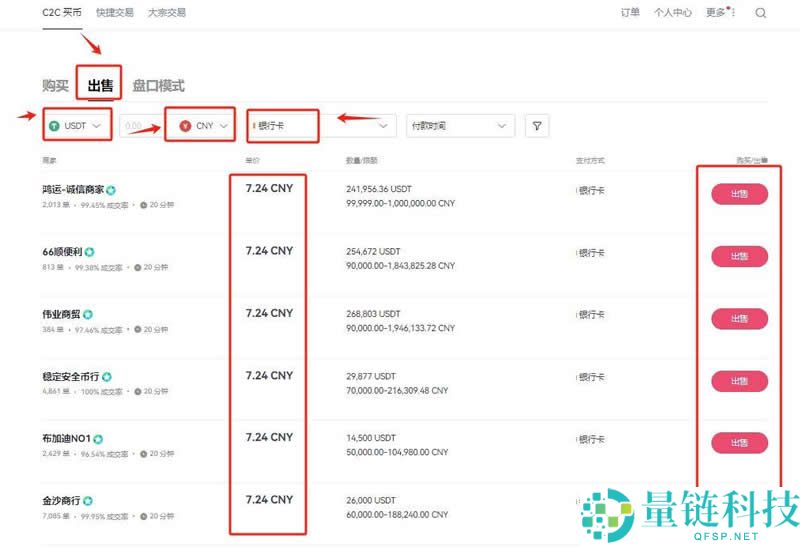Click limit 99,999.00-1,000,000.00 CNY

coord(401,203)
